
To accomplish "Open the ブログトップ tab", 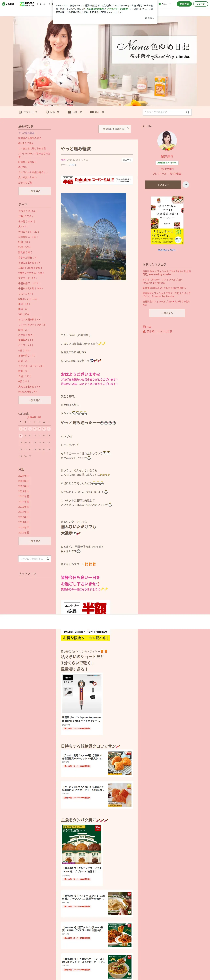I will click(28, 112).
